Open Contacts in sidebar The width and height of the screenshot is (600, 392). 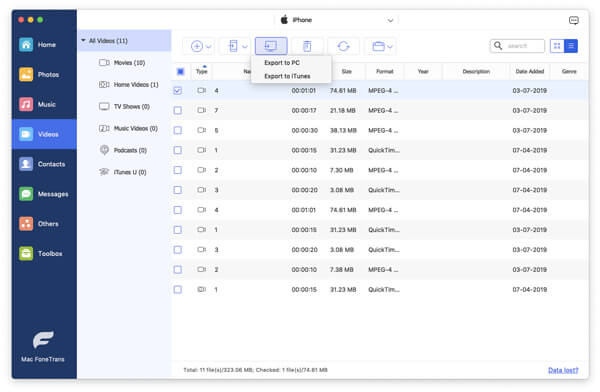(x=44, y=164)
